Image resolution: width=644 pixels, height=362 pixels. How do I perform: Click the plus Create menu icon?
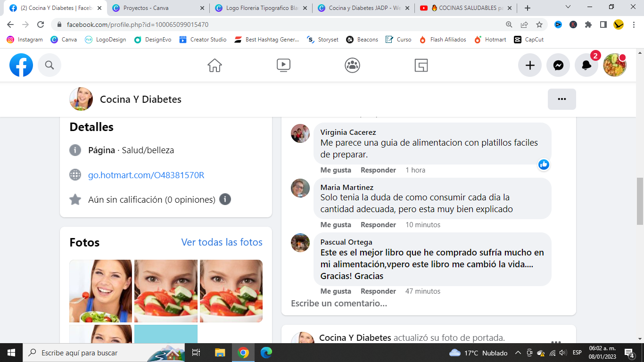pyautogui.click(x=530, y=66)
